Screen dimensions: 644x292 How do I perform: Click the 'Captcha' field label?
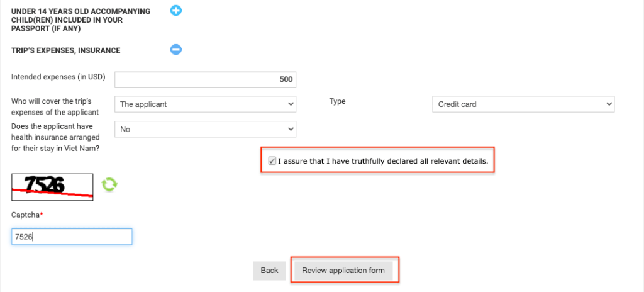[x=27, y=215]
